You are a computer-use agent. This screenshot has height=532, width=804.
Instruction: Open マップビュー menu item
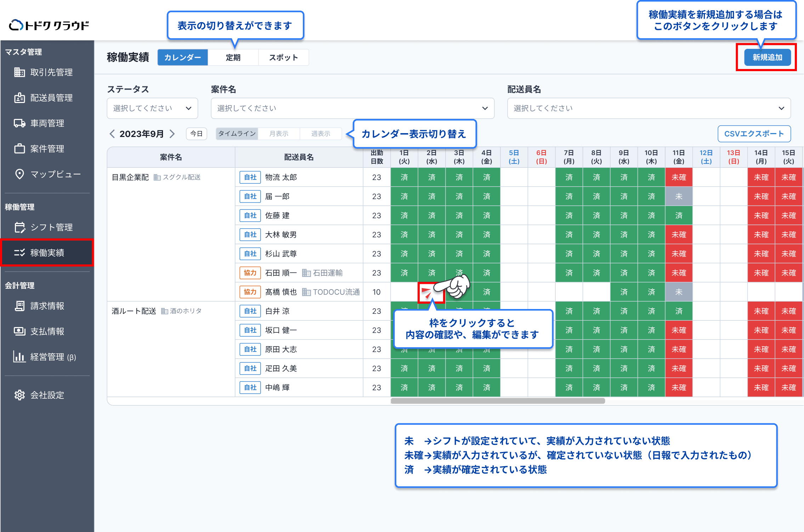click(x=47, y=174)
